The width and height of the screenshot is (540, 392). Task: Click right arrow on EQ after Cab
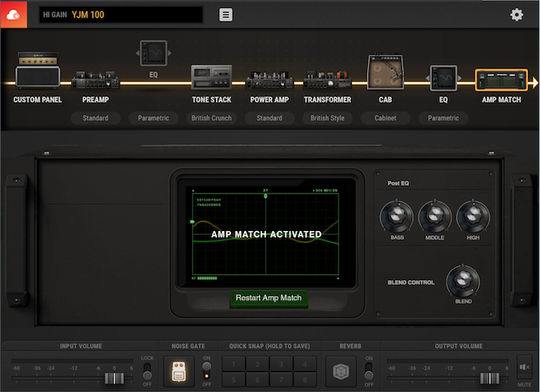pos(460,78)
